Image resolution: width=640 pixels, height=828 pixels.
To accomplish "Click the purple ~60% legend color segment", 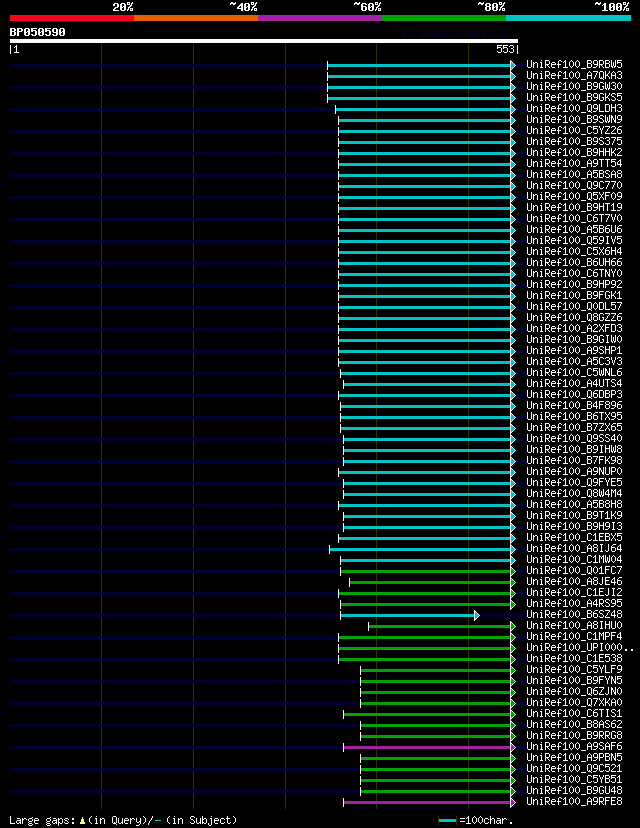I will 320,18.
